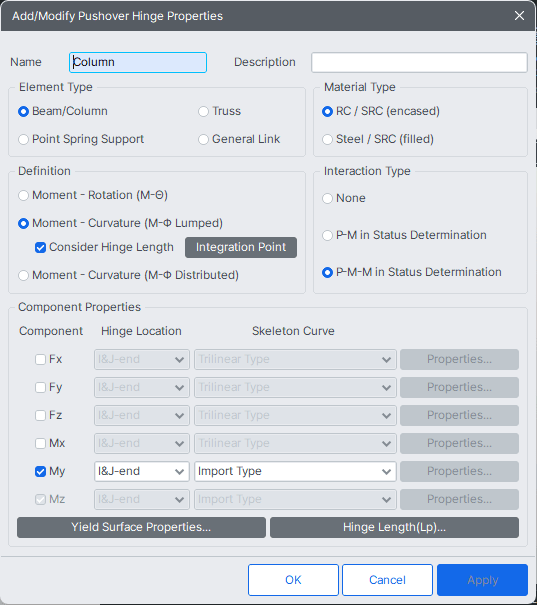Viewport: 537px width, 605px height.
Task: Enable the Fy component checkbox
Action: [x=41, y=387]
